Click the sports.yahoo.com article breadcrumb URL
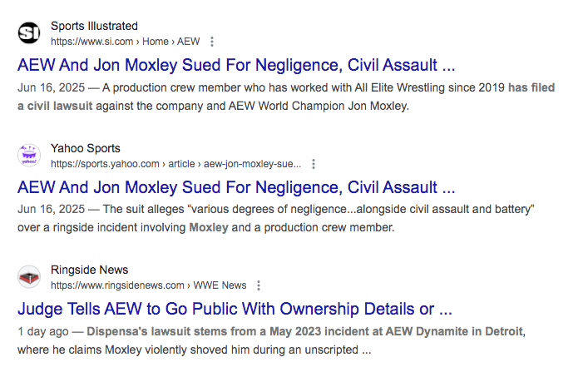Screen dimensions: 588x382 pos(175,164)
